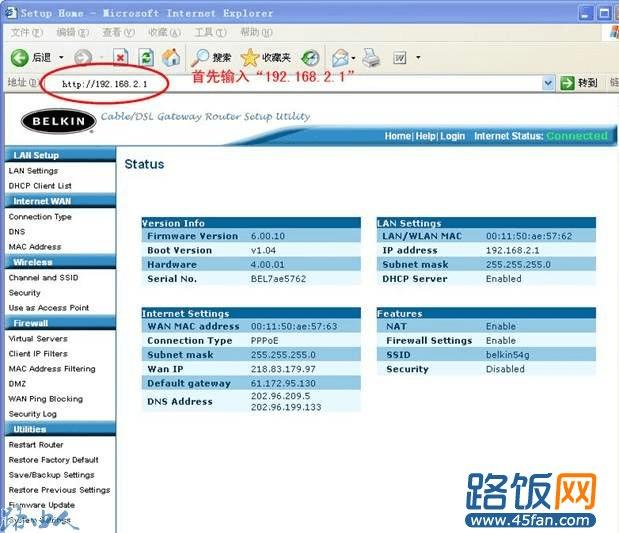Click Wan IP value 218.83.179.97
Screen dimensions: 619x533
283,369
